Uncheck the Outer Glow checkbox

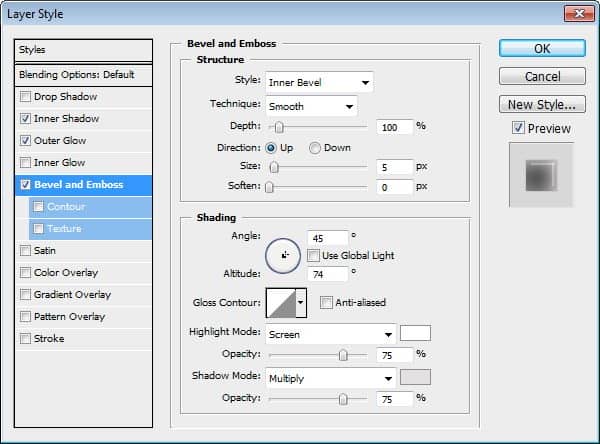[x=25, y=140]
